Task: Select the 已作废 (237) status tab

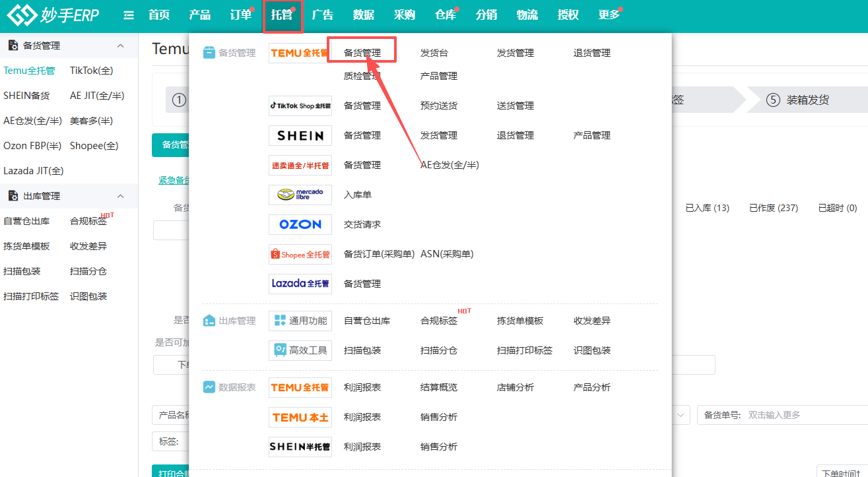Action: (x=774, y=208)
